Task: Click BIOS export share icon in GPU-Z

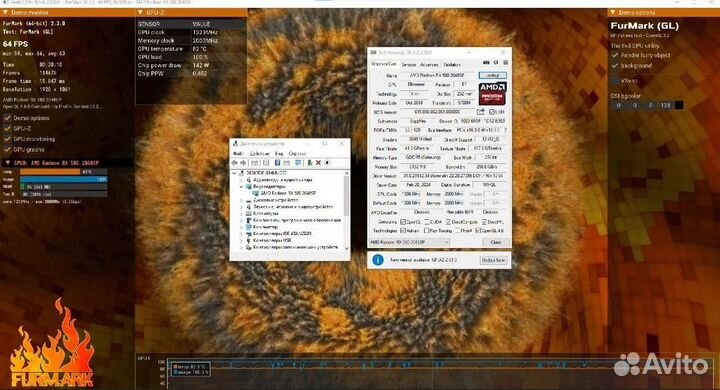Action: point(481,112)
